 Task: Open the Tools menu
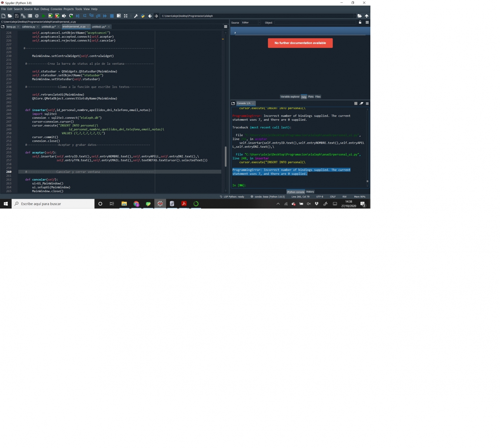tap(79, 9)
